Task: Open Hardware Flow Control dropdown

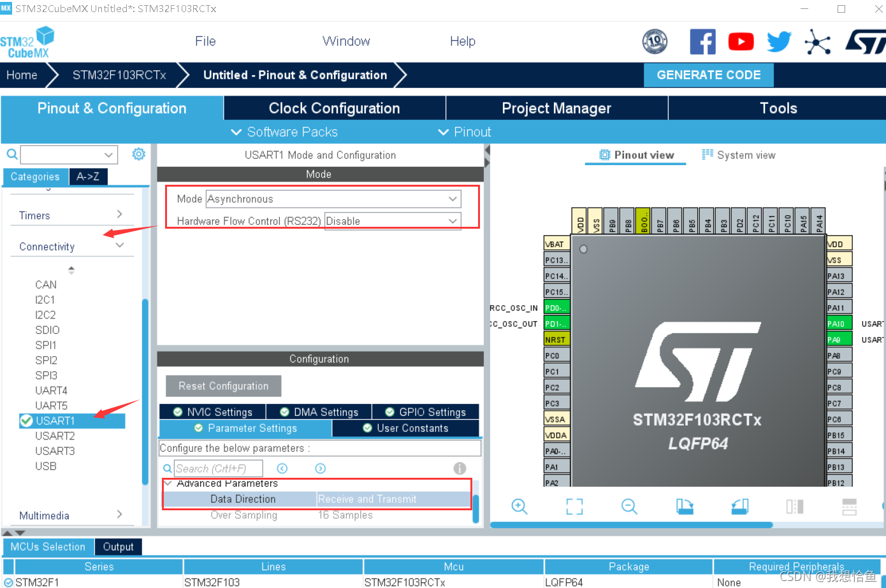Action: [x=393, y=221]
